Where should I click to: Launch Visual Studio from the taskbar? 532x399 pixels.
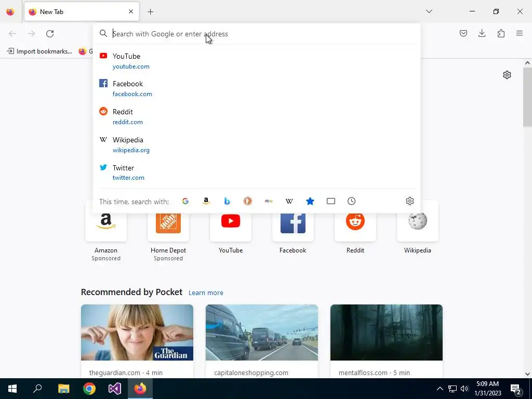pos(115,389)
